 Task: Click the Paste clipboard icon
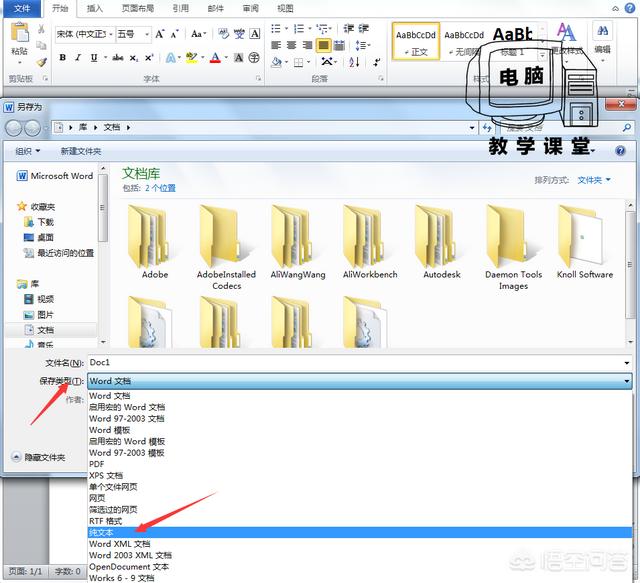(x=19, y=33)
